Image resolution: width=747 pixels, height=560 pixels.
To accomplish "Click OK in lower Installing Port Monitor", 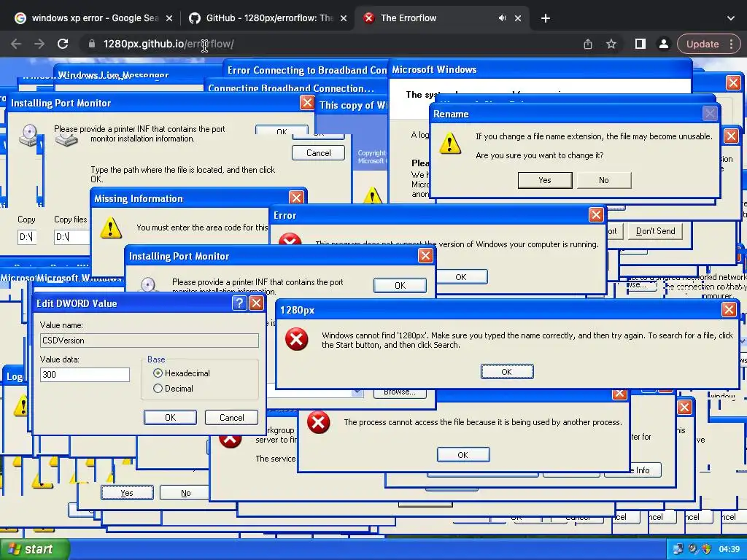I will pos(400,285).
